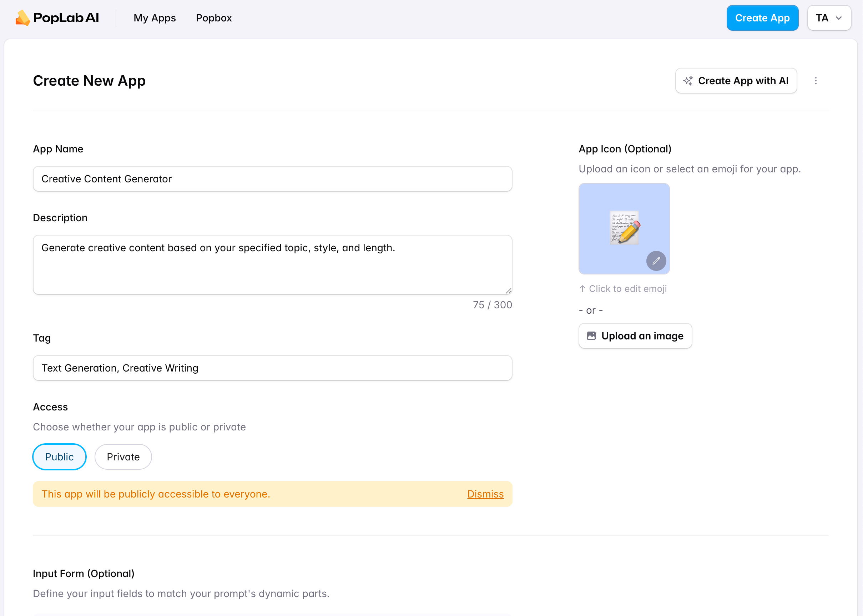Click the memo emoji app icon

pos(624,228)
